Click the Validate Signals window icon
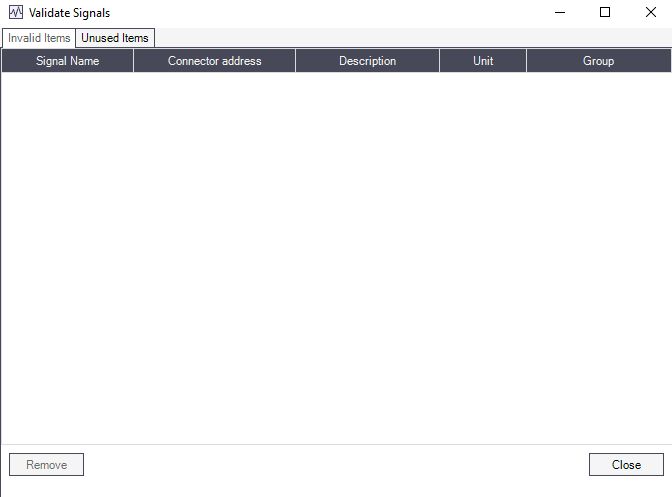The image size is (672, 497). [x=15, y=13]
